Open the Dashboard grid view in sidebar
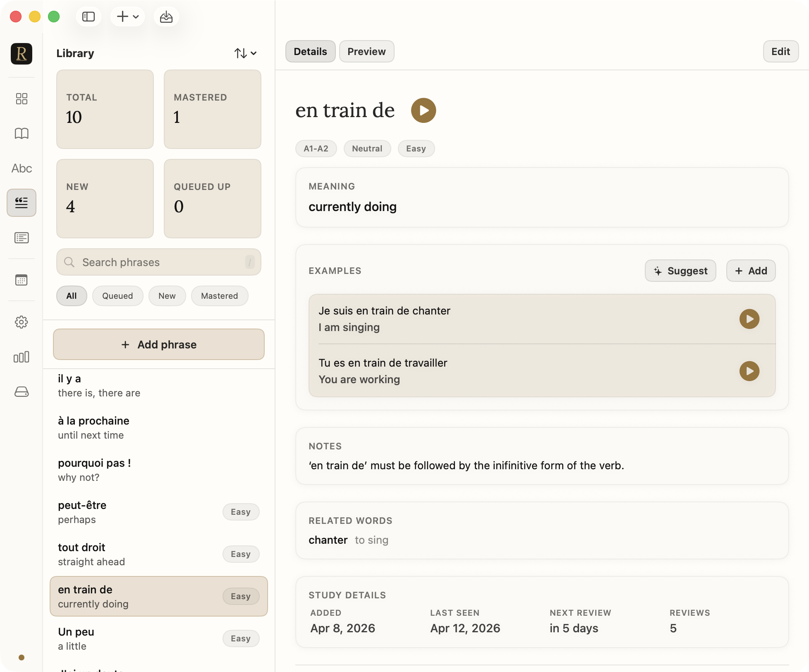809x672 pixels. pos(22,99)
